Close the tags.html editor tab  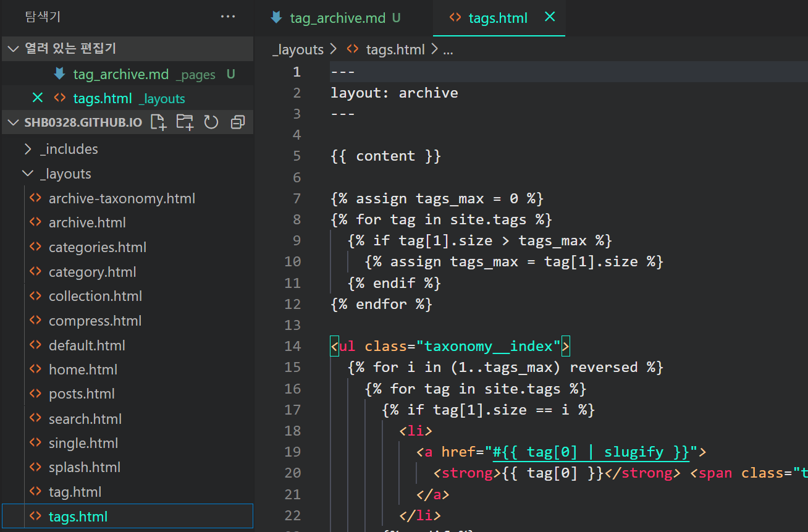pyautogui.click(x=550, y=17)
